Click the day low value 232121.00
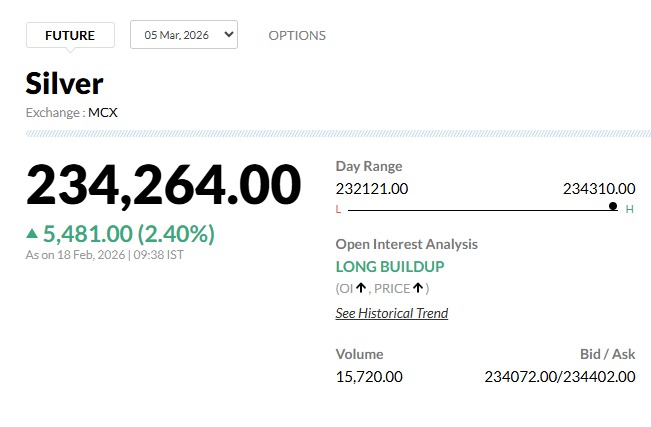 click(372, 188)
